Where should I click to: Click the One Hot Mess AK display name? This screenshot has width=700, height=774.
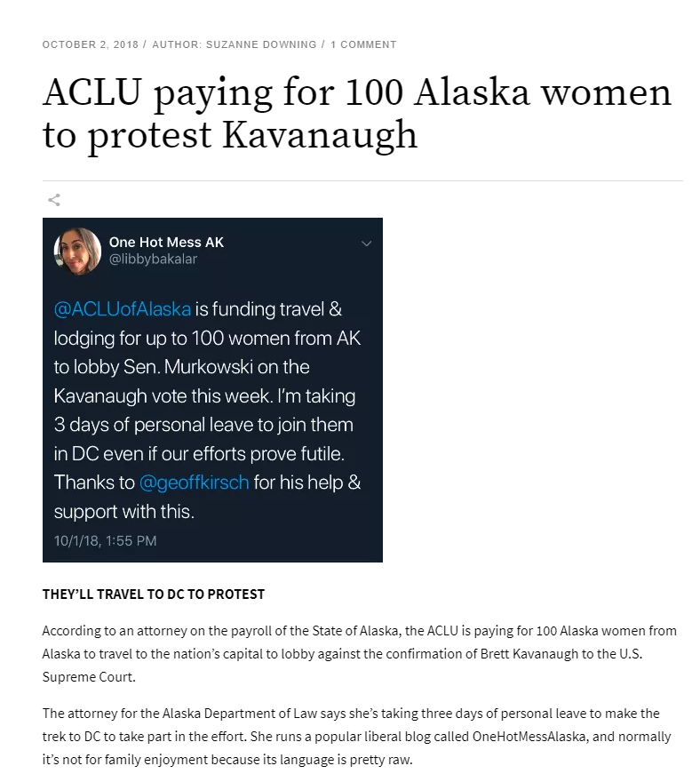point(165,242)
